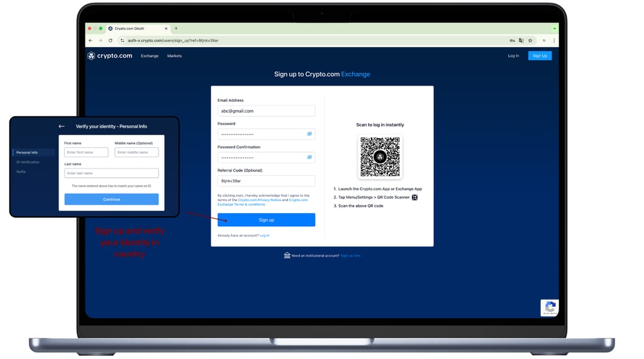644x359 pixels.
Task: Click back arrow in Verify your identity panel
Action: [62, 126]
